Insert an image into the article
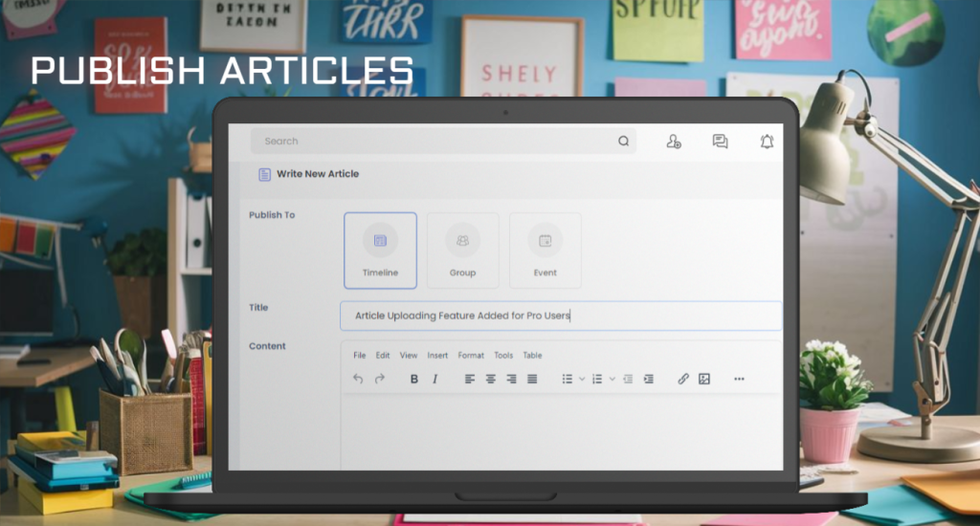 703,379
